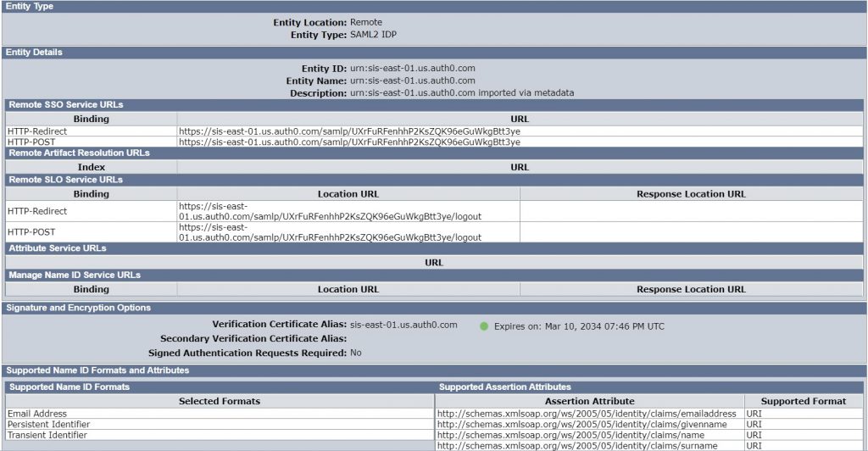The width and height of the screenshot is (868, 451).
Task: Select HTTP-POST binding in SSO Service URLs
Action: 31,142
